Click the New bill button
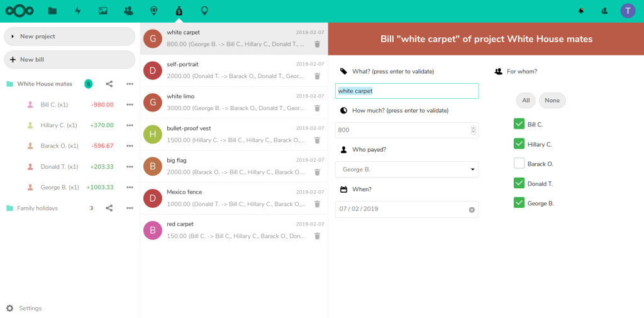644x318 pixels. [x=69, y=60]
